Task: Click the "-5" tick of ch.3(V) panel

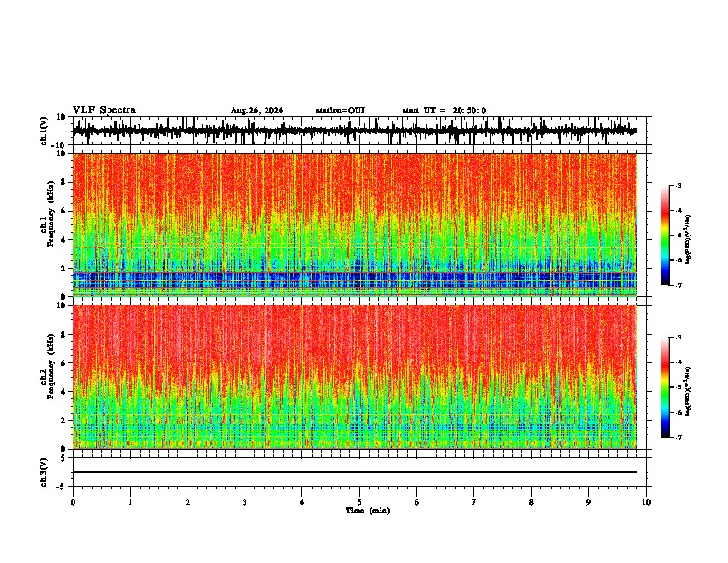Action: point(62,487)
